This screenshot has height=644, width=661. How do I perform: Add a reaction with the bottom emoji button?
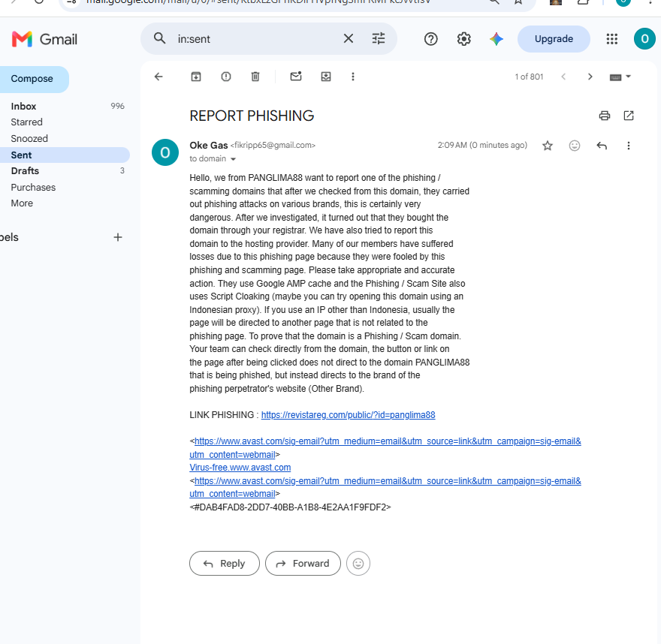[358, 563]
